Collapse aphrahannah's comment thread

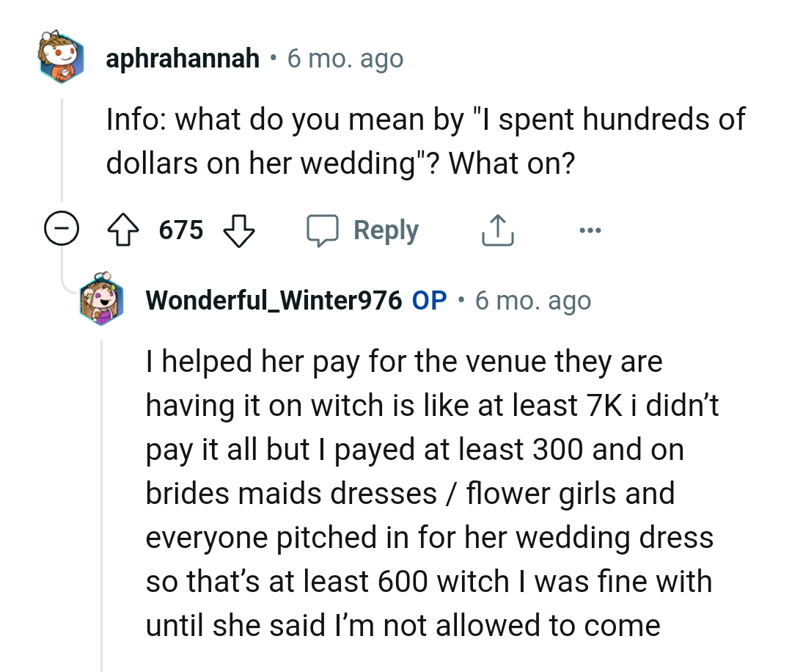click(62, 229)
